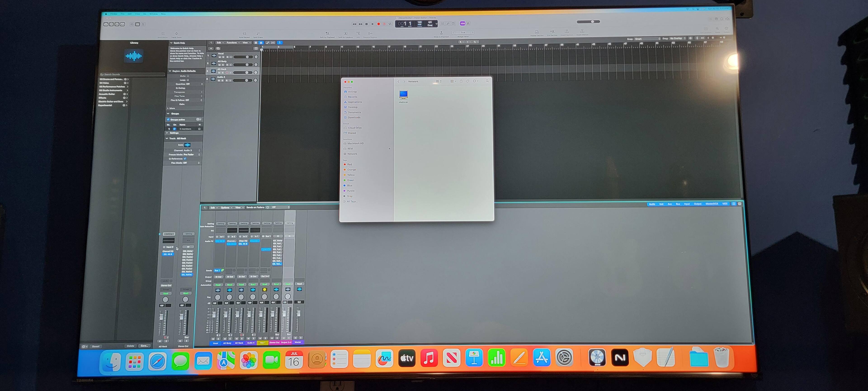
Task: Toggle the Cycle mode button
Action: click(390, 24)
